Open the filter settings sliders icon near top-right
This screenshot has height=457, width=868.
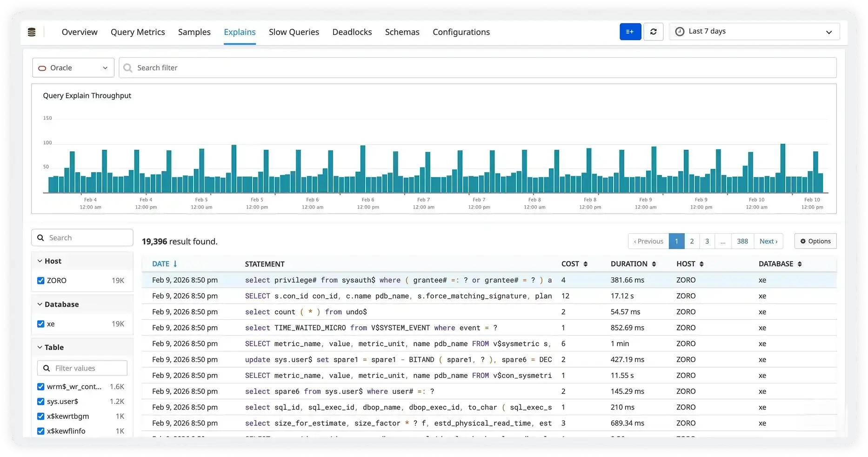click(630, 32)
